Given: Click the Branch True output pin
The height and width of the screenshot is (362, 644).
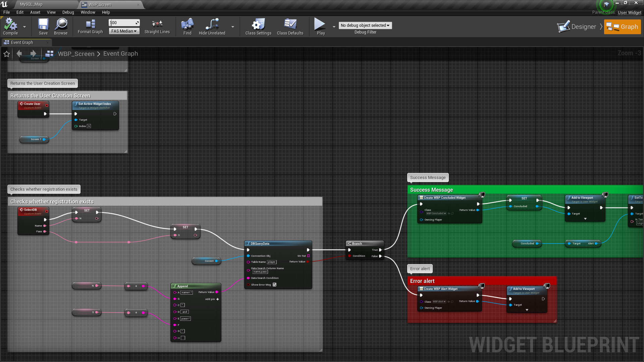Looking at the screenshot, I should [380, 250].
